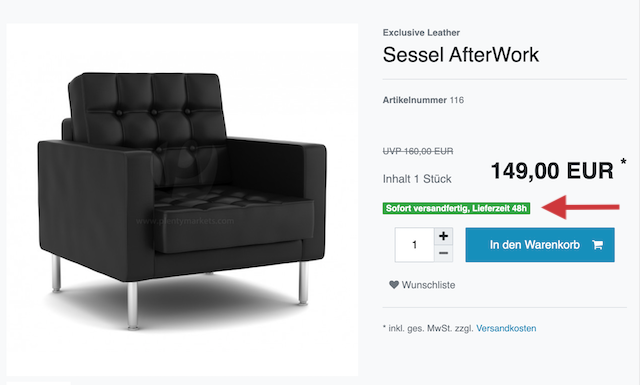The height and width of the screenshot is (385, 640).
Task: Add item with In den Warenkorb button
Action: 540,245
